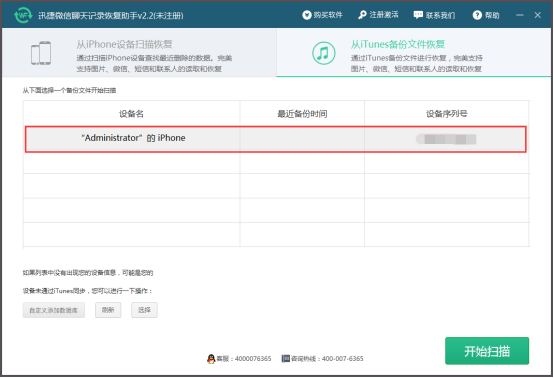Click the 购买软件 buy software icon
Image resolution: width=554 pixels, height=378 pixels.
307,15
